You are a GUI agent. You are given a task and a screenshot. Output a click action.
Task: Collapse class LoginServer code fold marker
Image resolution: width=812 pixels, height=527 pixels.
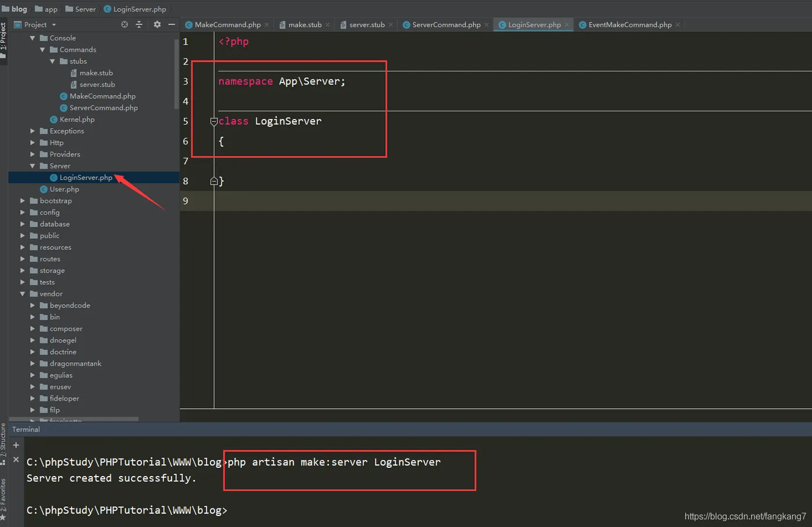(214, 121)
